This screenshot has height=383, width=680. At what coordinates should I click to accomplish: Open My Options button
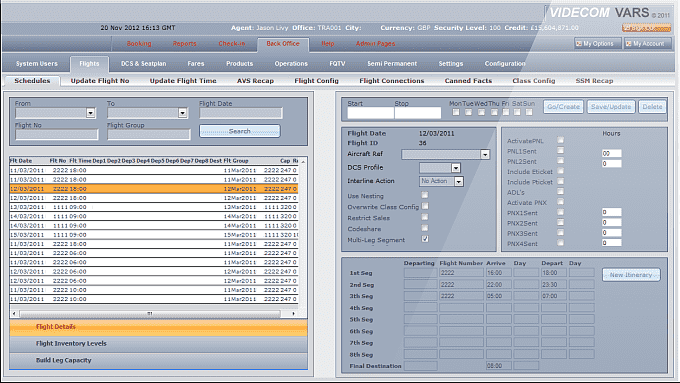click(597, 43)
